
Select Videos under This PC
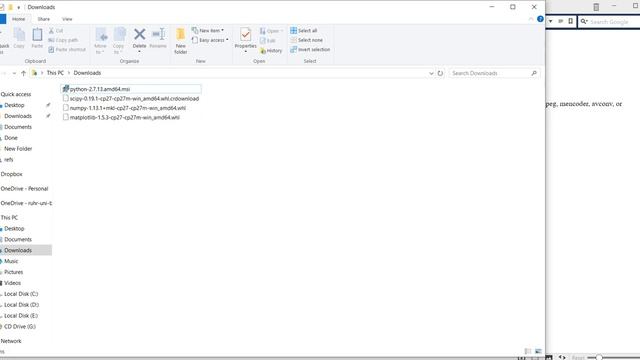pyautogui.click(x=13, y=283)
